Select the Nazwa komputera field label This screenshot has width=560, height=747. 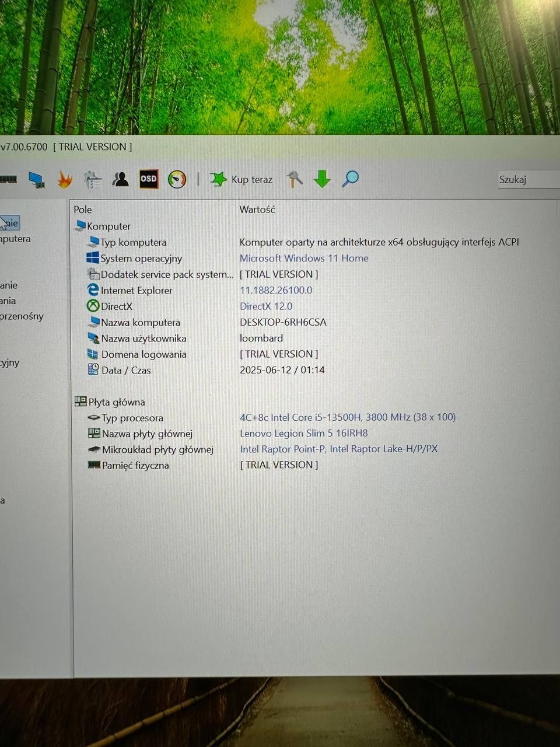click(141, 322)
